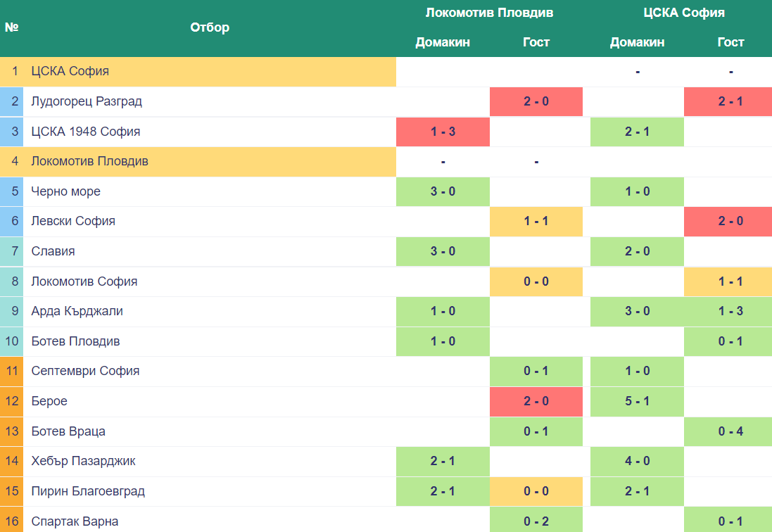The width and height of the screenshot is (772, 532).
Task: Select team row Спартак Варна
Action: [386, 520]
